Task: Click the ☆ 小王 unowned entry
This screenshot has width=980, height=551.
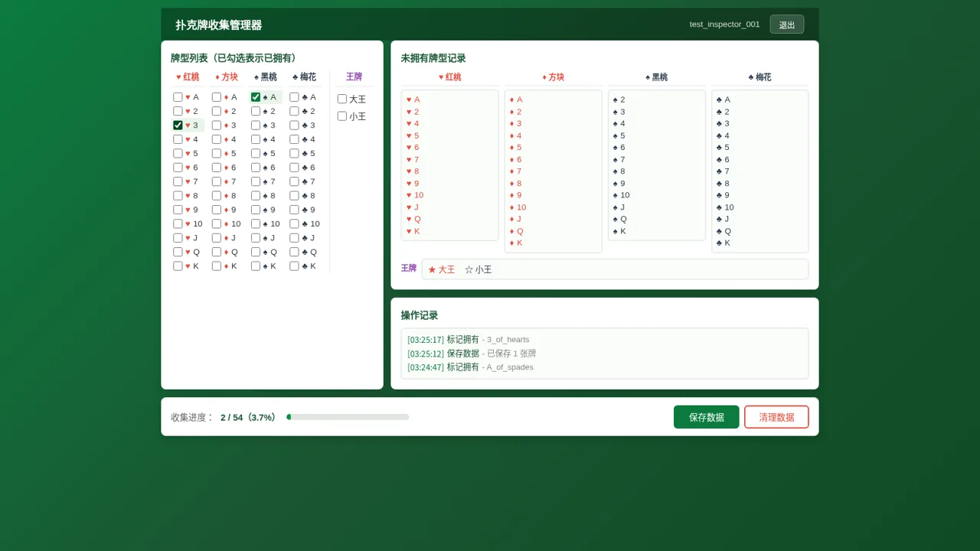Action: tap(478, 269)
